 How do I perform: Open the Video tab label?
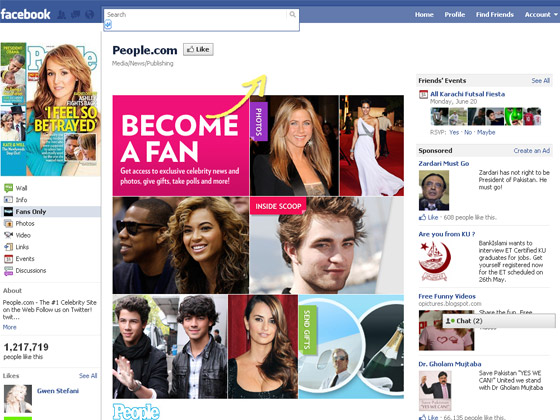tap(23, 235)
